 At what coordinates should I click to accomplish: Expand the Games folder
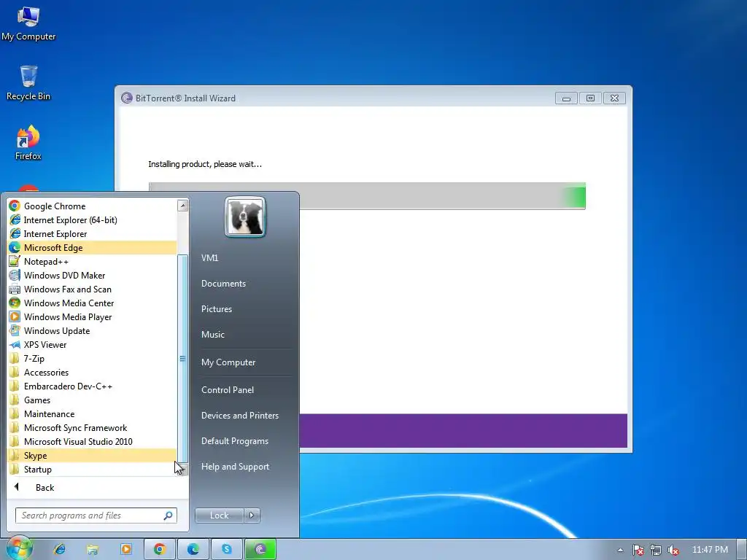[92, 400]
